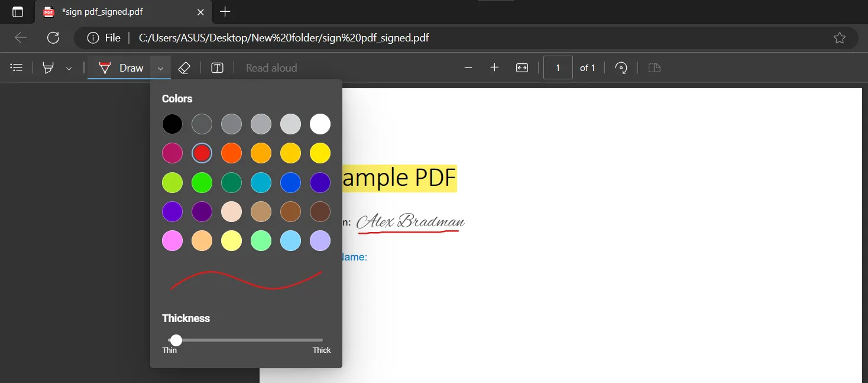Select the Add text annotation tool
Image resolution: width=868 pixels, height=383 pixels.
tap(217, 67)
